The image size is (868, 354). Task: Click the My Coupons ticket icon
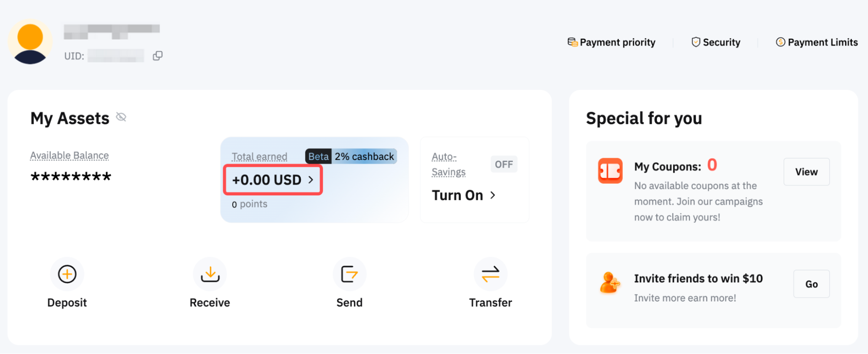pos(610,171)
